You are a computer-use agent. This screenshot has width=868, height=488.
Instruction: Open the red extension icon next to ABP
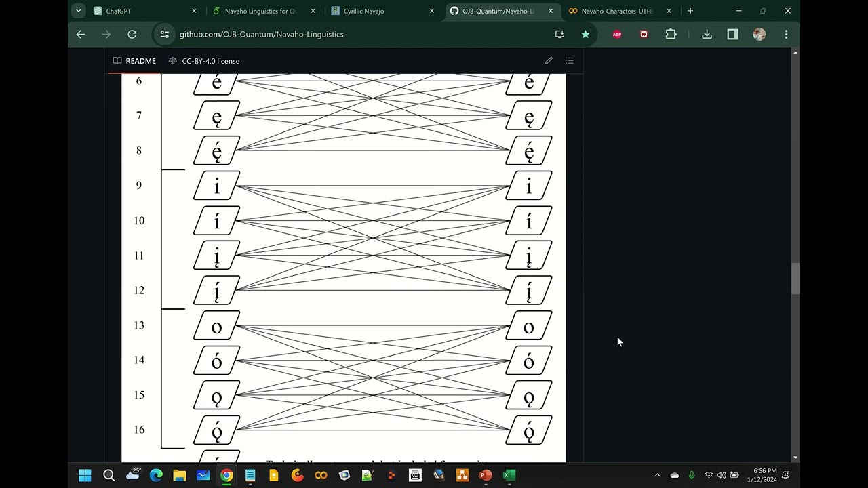pyautogui.click(x=644, y=34)
